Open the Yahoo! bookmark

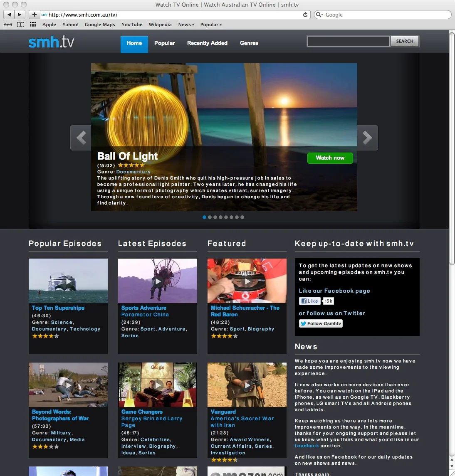(70, 25)
